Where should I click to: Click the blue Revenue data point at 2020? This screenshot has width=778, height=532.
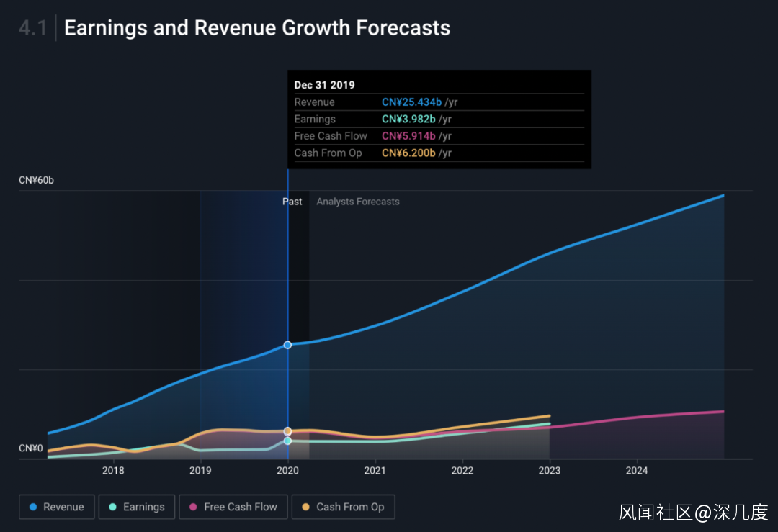pyautogui.click(x=287, y=345)
